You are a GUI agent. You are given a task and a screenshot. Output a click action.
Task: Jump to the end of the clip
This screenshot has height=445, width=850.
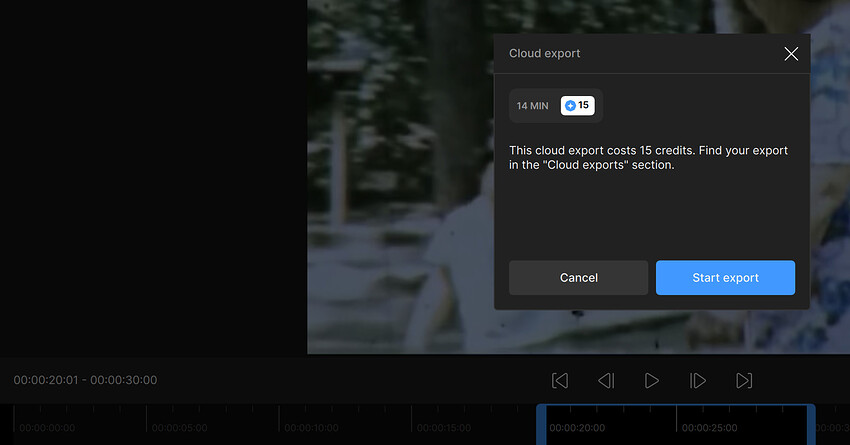pyautogui.click(x=744, y=380)
